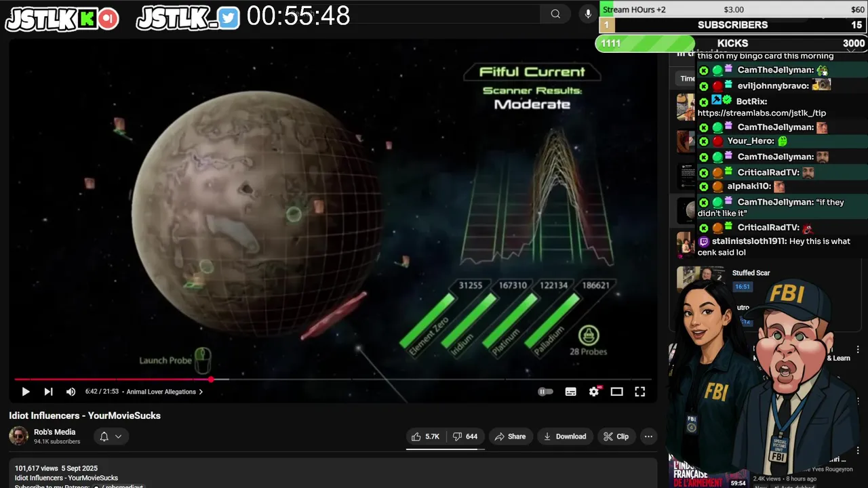Seek on the video progress bar
The height and width of the screenshot is (488, 868).
click(x=332, y=380)
